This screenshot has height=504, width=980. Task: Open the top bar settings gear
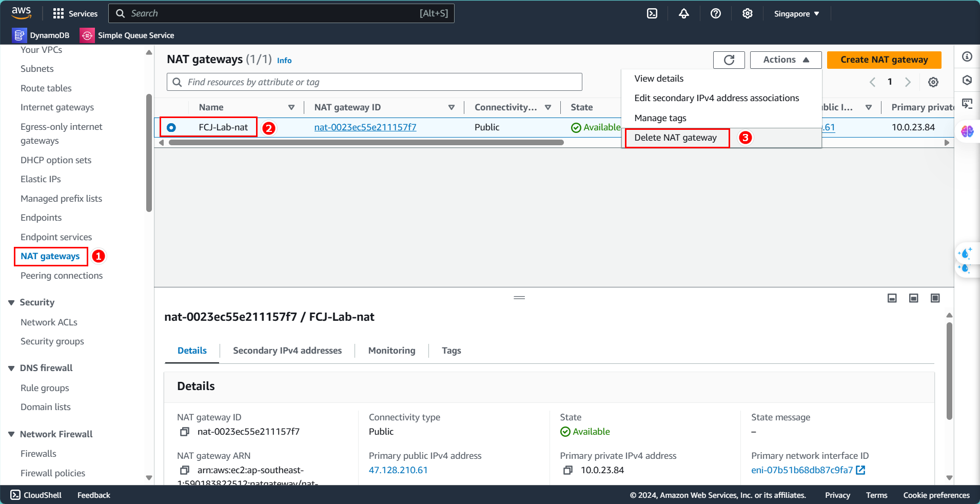747,13
